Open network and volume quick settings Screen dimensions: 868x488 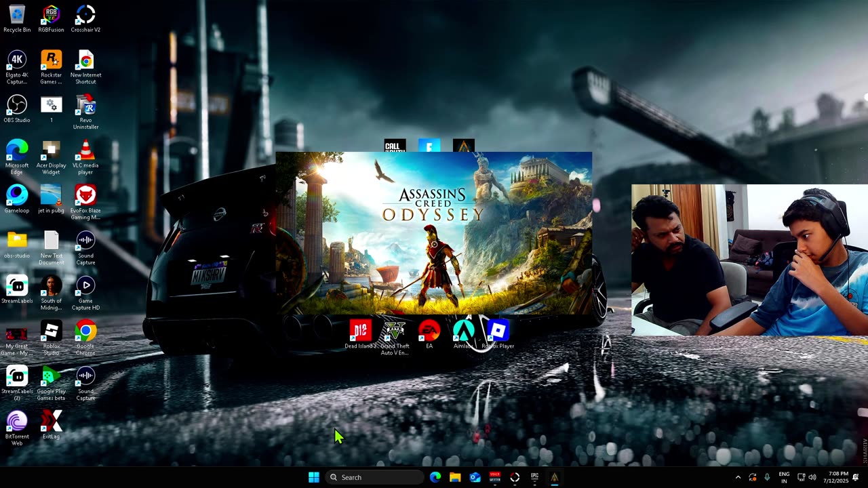(807, 477)
